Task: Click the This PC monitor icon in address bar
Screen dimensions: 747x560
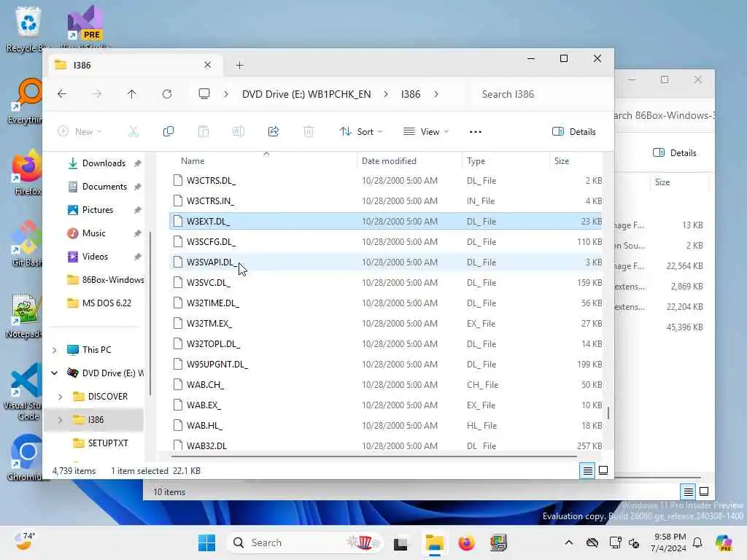Action: [x=204, y=94]
